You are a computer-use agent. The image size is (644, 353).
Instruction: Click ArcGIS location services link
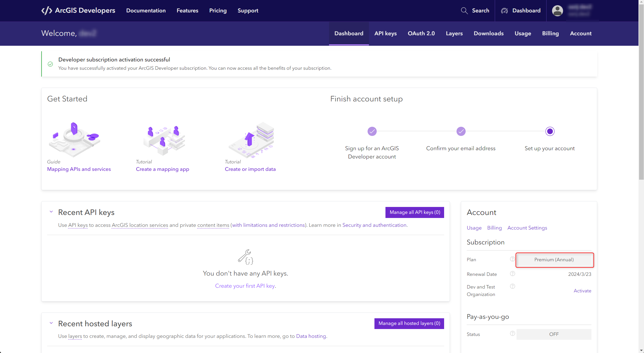[140, 225]
